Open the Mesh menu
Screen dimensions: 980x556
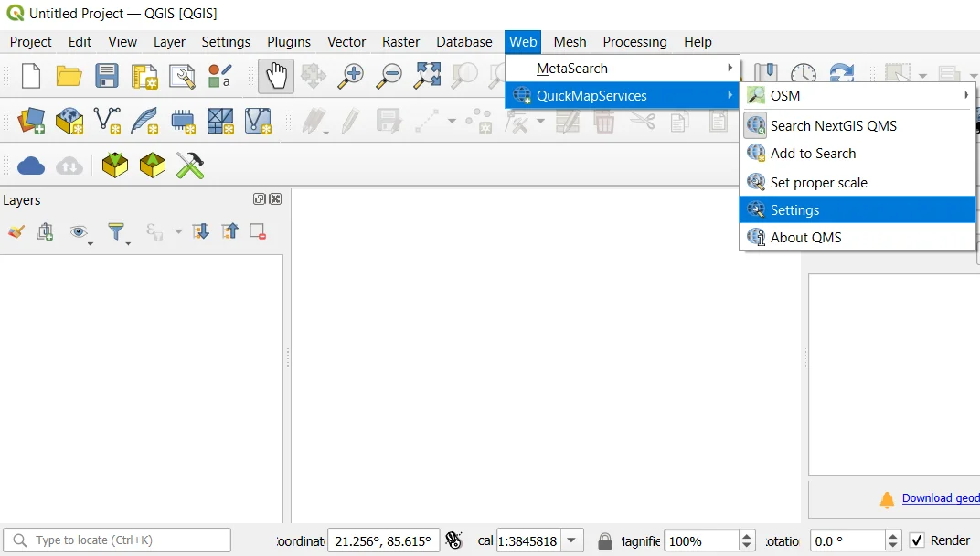[x=570, y=42]
